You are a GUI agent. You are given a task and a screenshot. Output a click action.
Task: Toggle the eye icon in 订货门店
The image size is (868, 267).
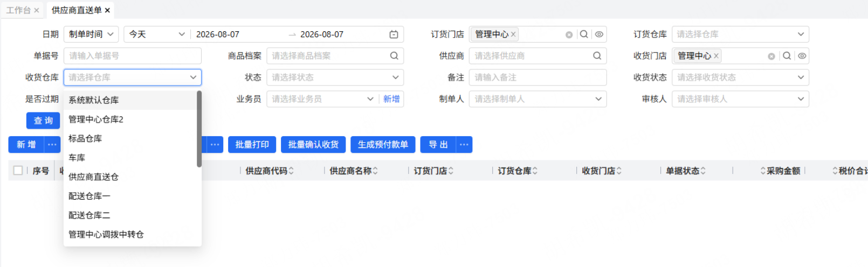coord(599,34)
